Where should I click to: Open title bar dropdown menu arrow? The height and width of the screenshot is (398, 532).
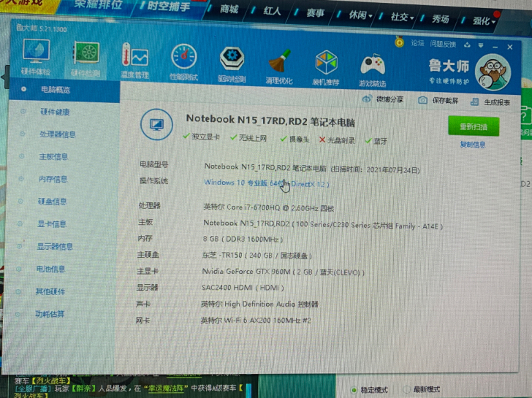point(481,46)
